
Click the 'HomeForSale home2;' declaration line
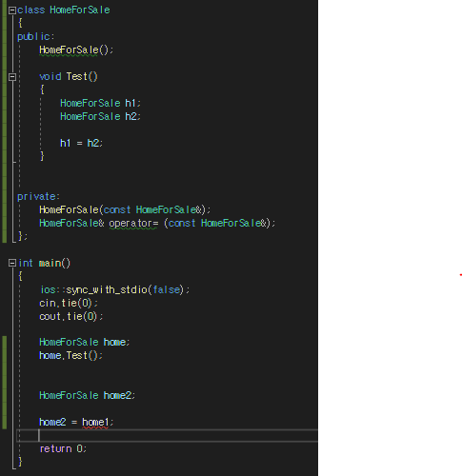(88, 395)
